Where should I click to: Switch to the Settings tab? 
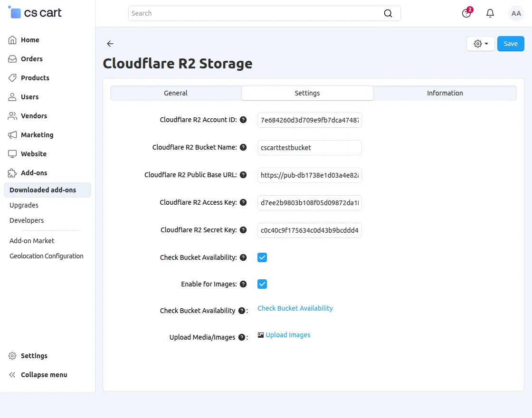pos(307,93)
